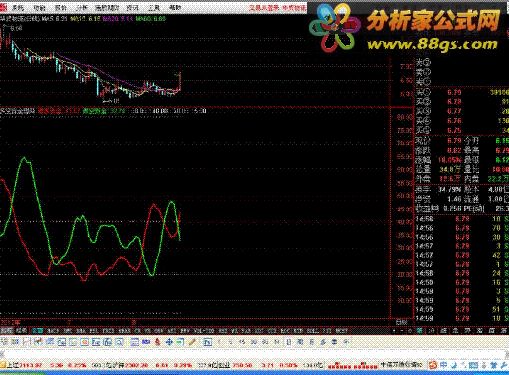This screenshot has width=509, height=375.
Task: Click the blue four-arrow move toolbar icon
Action: (x=169, y=342)
